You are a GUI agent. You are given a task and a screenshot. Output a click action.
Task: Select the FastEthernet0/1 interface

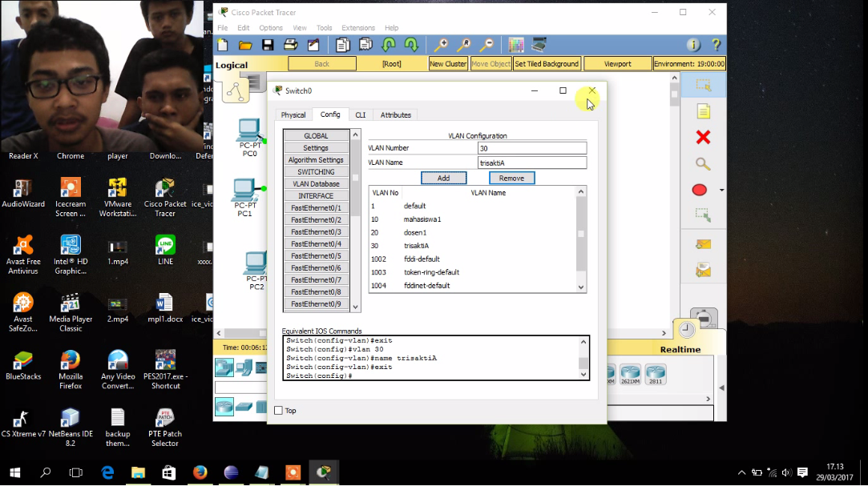(x=316, y=208)
